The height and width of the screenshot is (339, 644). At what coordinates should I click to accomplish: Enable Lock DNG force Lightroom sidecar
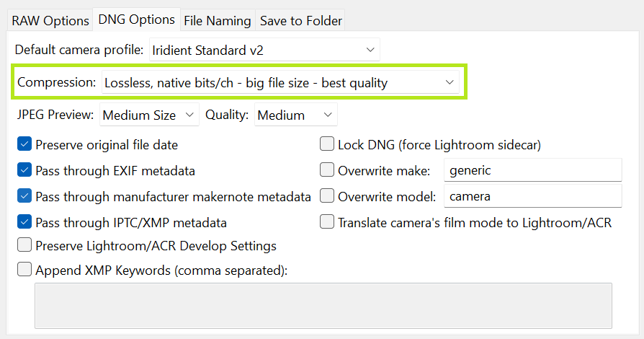point(327,144)
